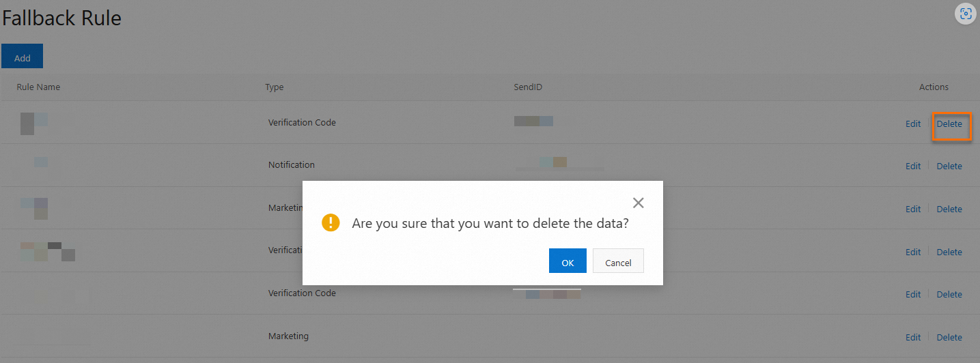Edit the Notification rule

[x=913, y=166]
